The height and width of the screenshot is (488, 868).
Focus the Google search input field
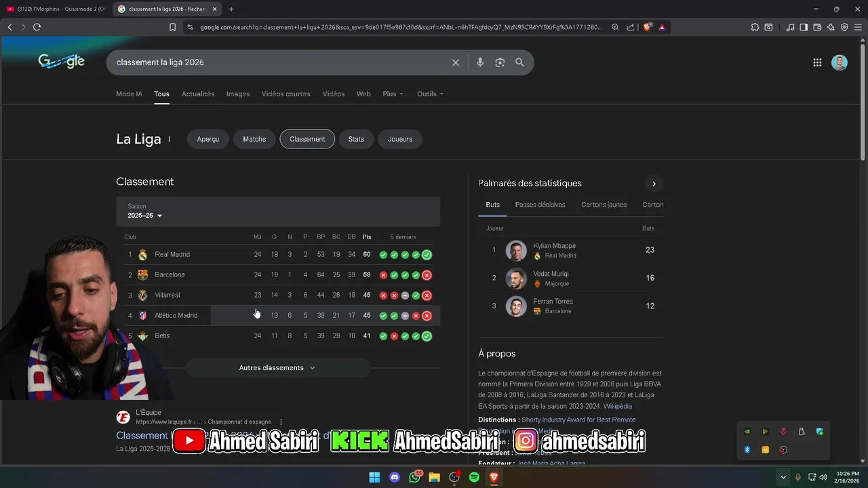pos(280,62)
